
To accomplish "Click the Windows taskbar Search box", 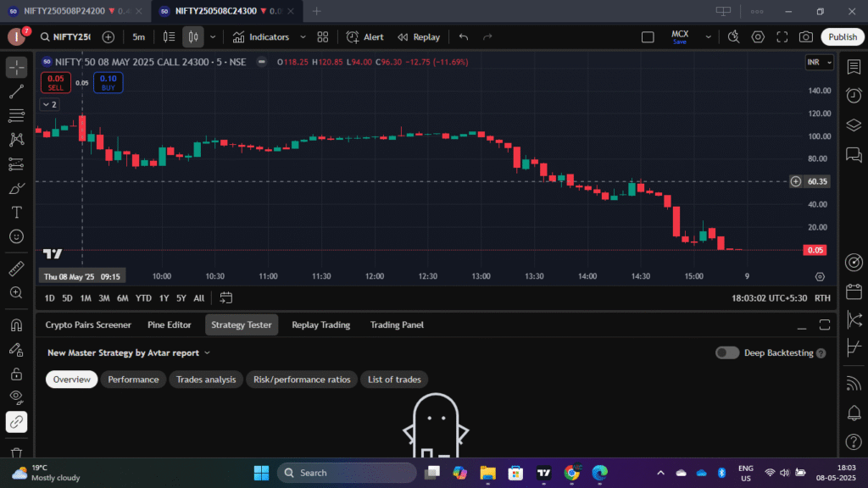I will click(347, 473).
